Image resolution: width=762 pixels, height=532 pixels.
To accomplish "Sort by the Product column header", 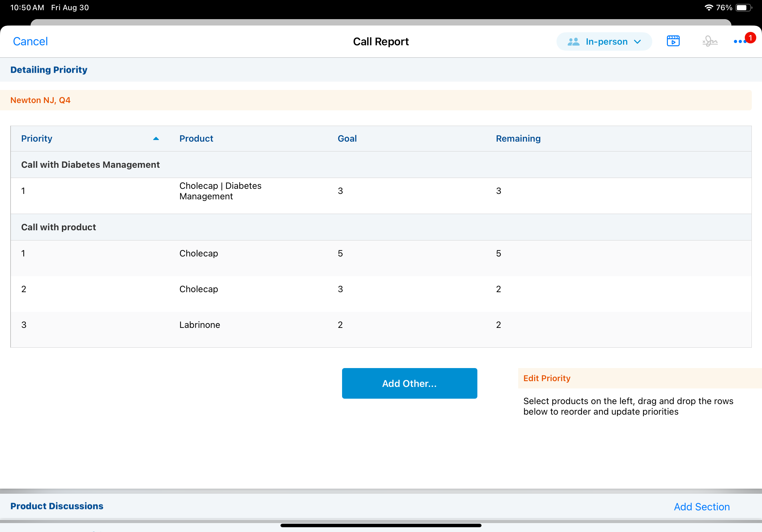I will pos(196,139).
